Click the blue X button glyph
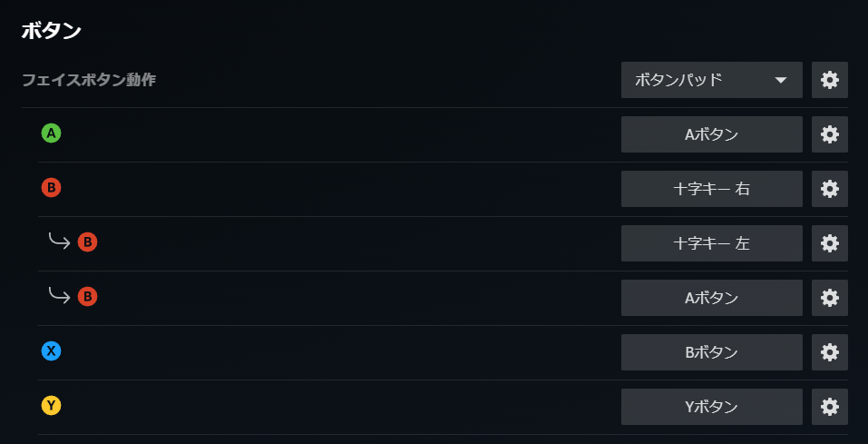868x444 pixels. coord(51,351)
